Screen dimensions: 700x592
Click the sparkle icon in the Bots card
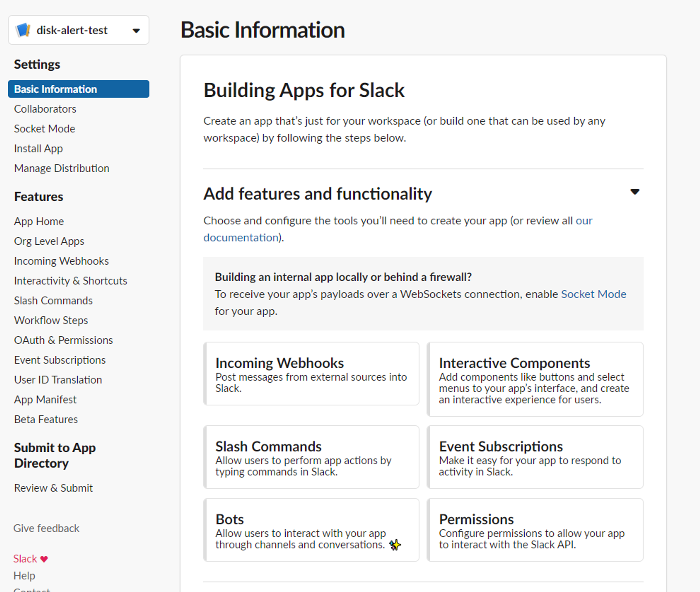[x=395, y=545]
